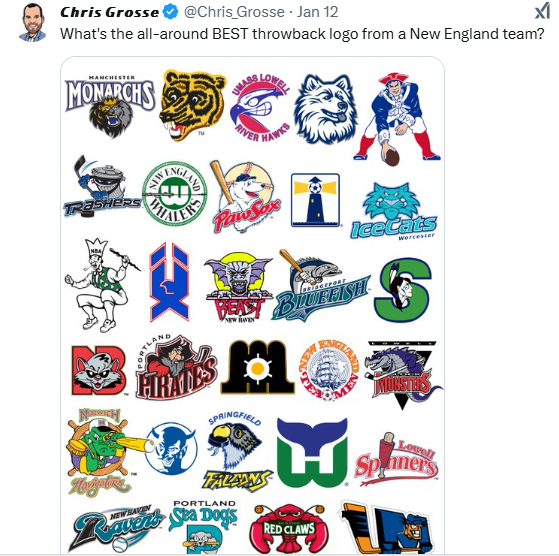This screenshot has width=559, height=556.
Task: Open the @Chris_Grosse handle link
Action: 234,12
